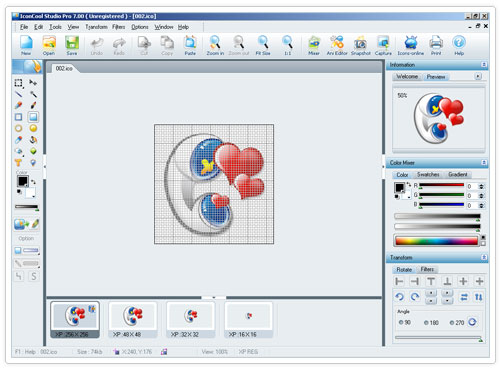
Task: Collapse the Transform panel
Action: tap(484, 257)
